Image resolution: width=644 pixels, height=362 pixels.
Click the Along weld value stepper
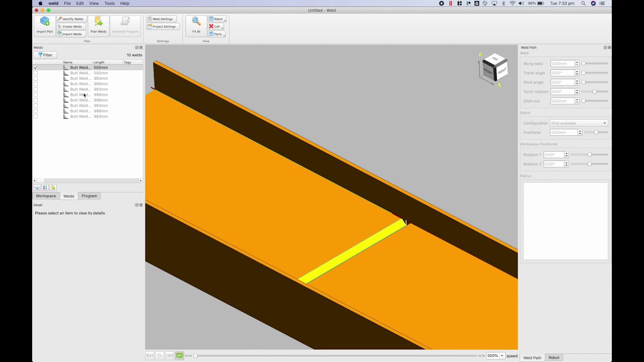pos(577,64)
